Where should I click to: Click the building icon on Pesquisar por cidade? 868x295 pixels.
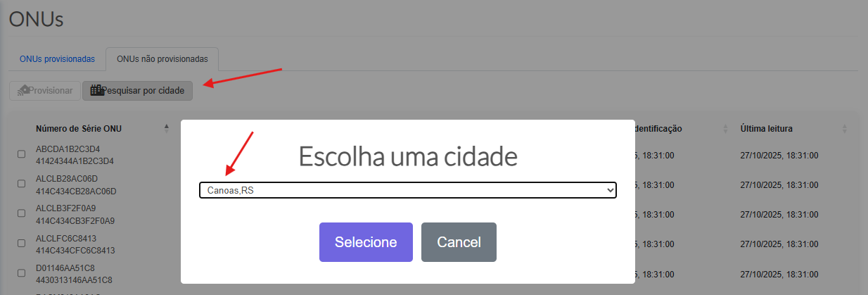97,90
